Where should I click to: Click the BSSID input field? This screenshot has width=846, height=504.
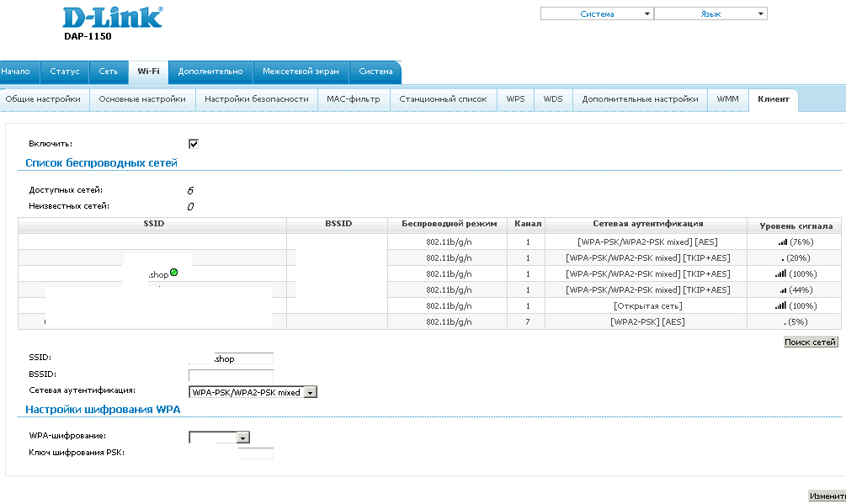231,375
